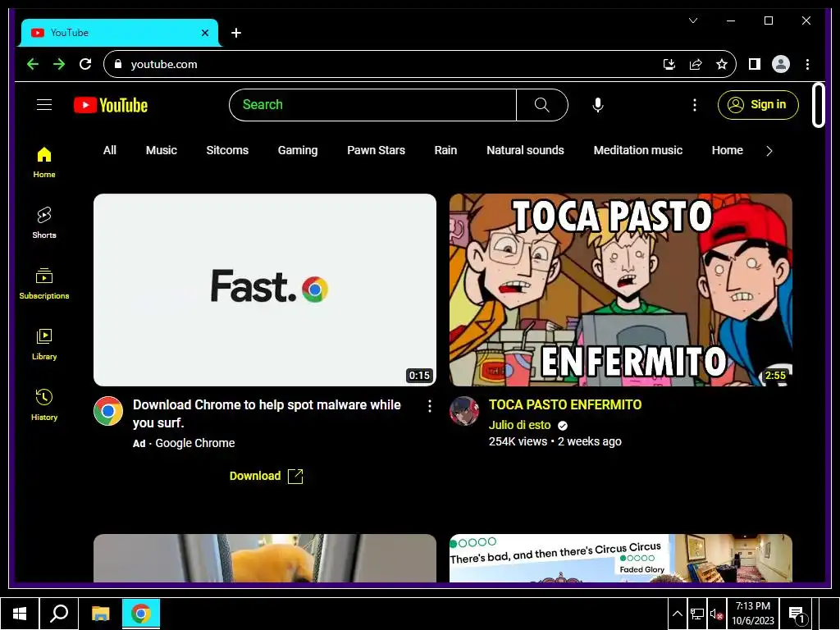Open the tab search dropdown chevron
Image resolution: width=840 pixels, height=630 pixels.
(692, 21)
